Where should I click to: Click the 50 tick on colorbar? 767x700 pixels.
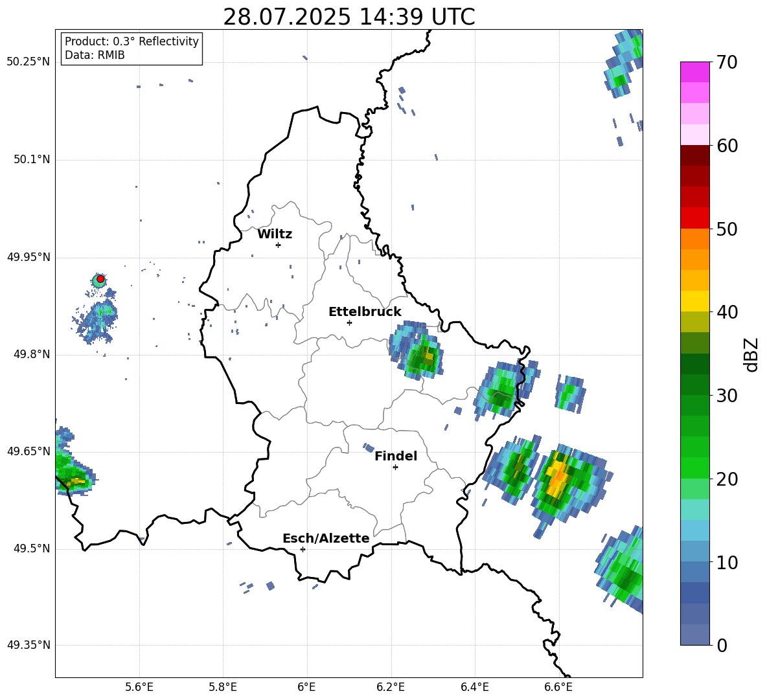click(727, 229)
